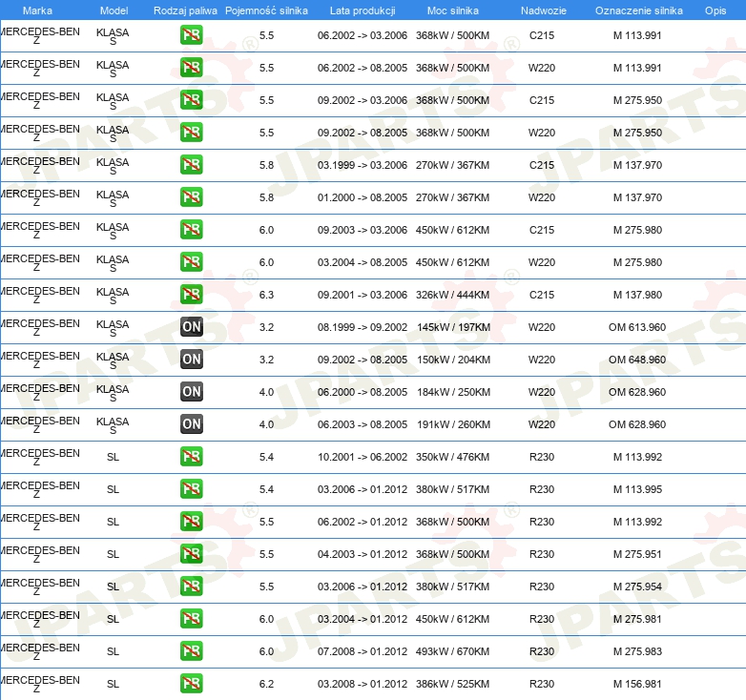Click the Oznaczenie silnika column header
This screenshot has width=746, height=700.
(638, 10)
